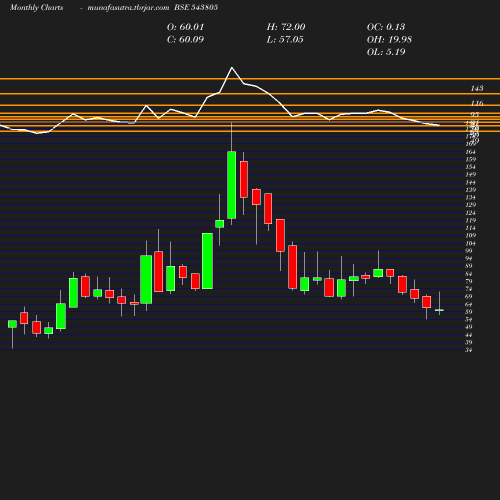Click the 'OC: 0.13' reading
500x500 pixels.
tap(386, 27)
